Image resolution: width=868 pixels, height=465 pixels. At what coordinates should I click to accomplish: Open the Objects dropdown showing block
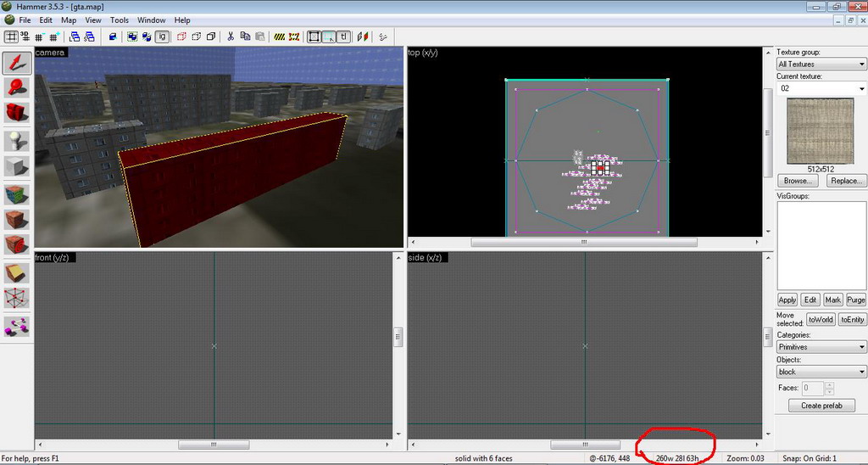[x=821, y=372]
